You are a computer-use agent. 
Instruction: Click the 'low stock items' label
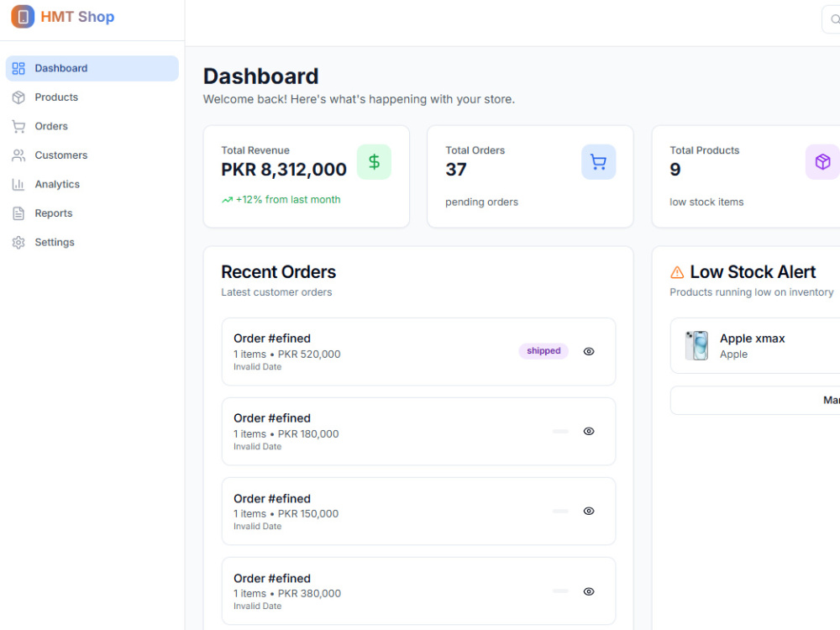(706, 202)
